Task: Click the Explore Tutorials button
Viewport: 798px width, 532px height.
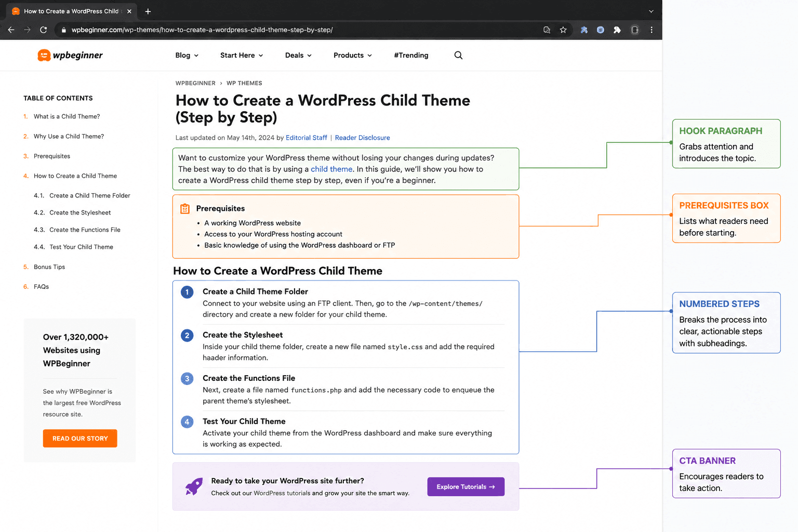Action: tap(465, 487)
